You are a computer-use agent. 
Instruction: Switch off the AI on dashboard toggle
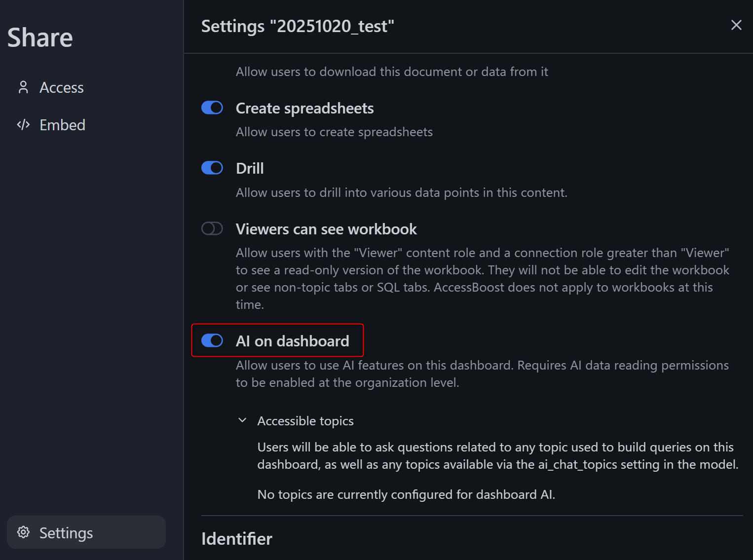[x=212, y=340]
